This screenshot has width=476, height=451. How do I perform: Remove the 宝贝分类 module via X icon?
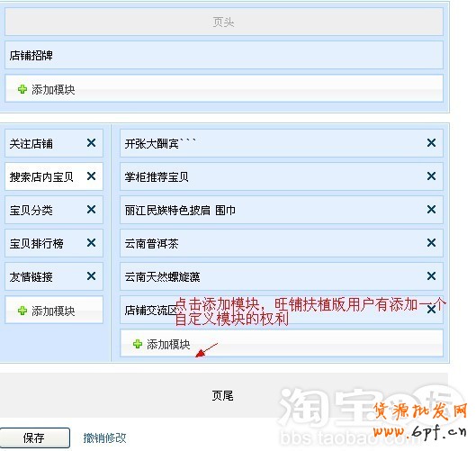(91, 210)
